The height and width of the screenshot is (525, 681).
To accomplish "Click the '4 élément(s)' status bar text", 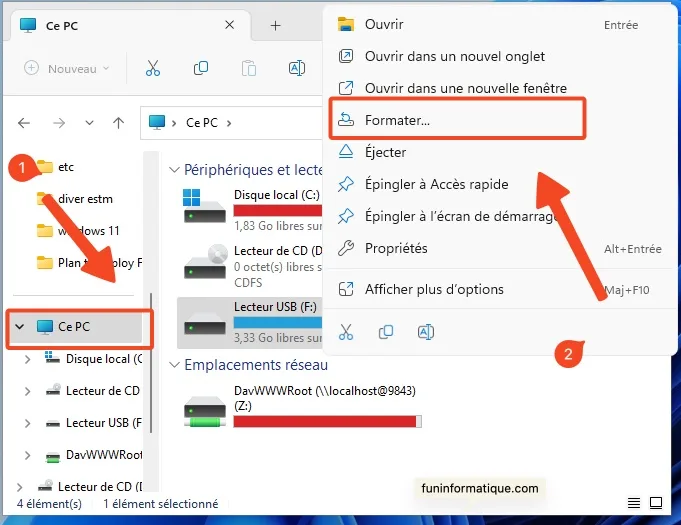I will click(49, 504).
